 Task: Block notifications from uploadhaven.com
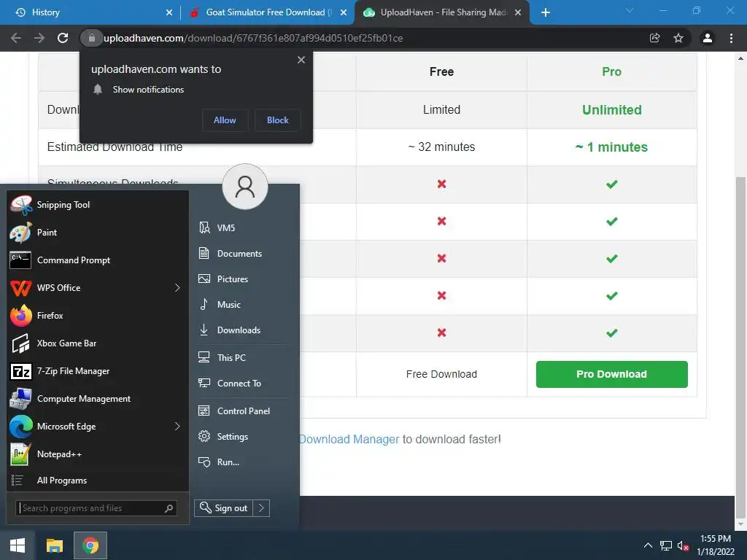278,120
